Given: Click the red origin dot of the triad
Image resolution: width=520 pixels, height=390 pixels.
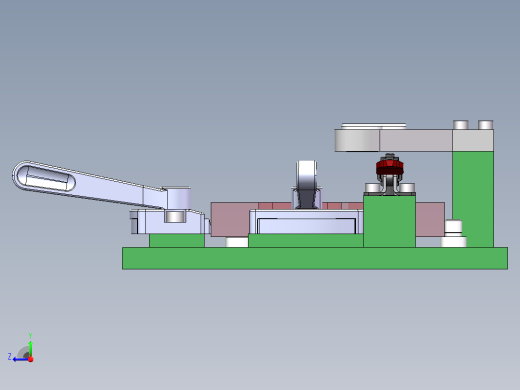Looking at the screenshot, I should pyautogui.click(x=31, y=359).
